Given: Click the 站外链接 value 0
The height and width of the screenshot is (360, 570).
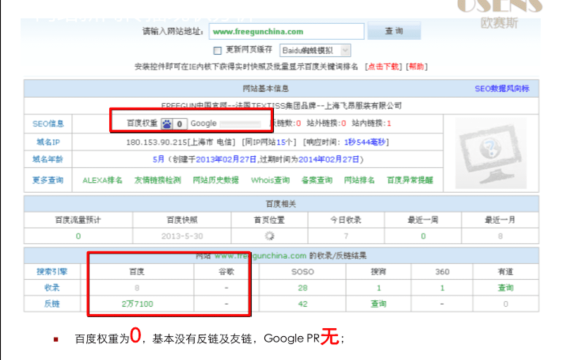Looking at the screenshot, I should point(344,123).
